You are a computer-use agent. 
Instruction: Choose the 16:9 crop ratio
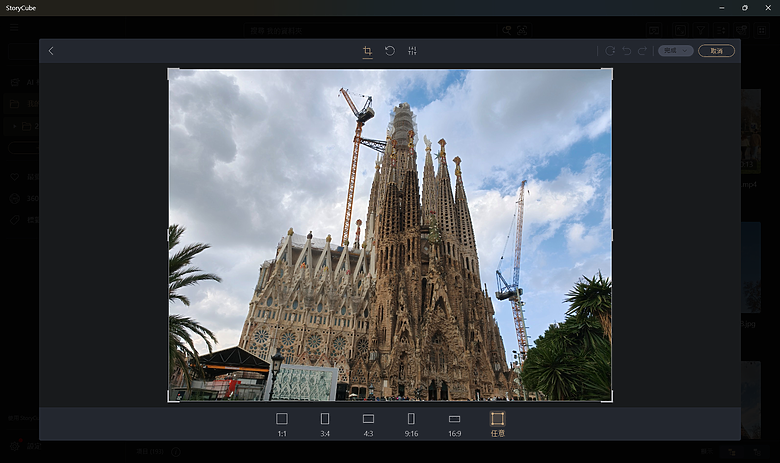point(455,424)
